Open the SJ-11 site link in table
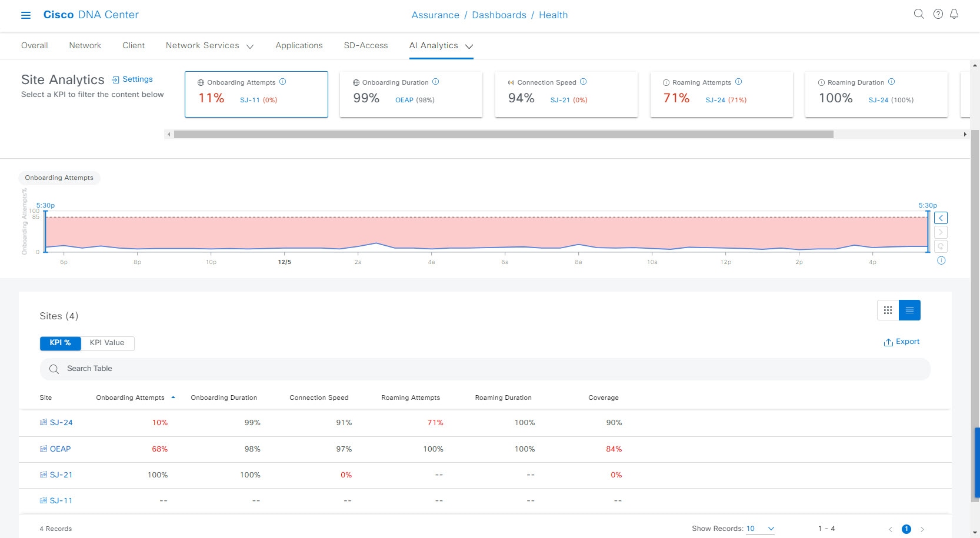Viewport: 980px width, 538px height. click(x=61, y=500)
